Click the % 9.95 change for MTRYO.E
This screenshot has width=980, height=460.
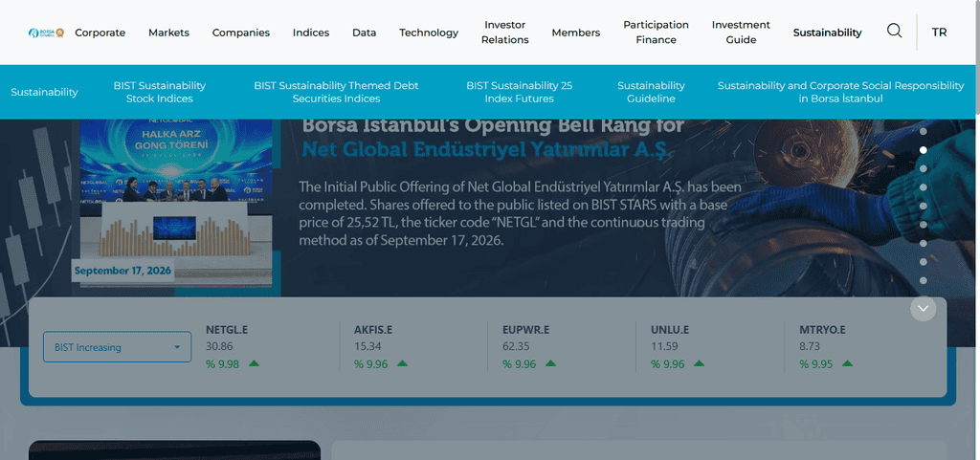click(816, 364)
